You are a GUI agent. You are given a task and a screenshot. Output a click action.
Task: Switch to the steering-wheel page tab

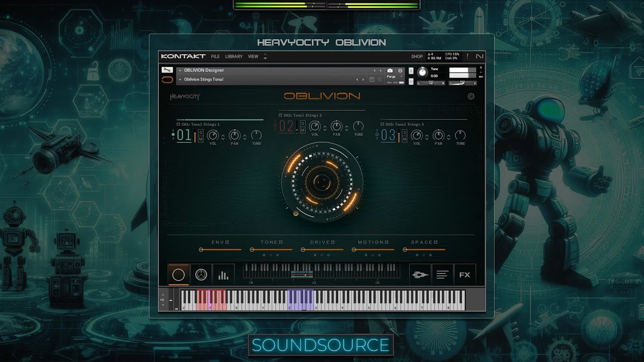tap(201, 275)
